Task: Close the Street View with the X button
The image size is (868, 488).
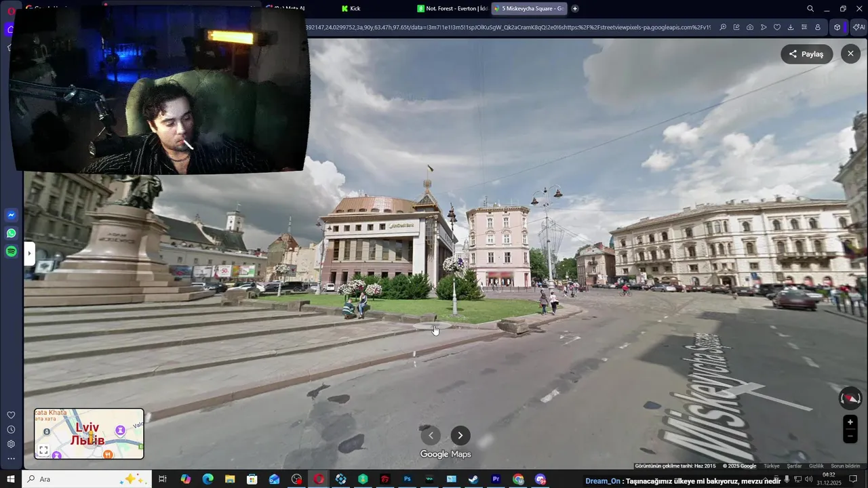Action: point(850,54)
